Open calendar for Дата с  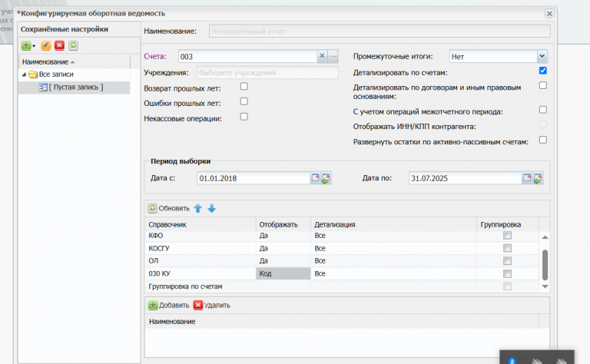315,178
